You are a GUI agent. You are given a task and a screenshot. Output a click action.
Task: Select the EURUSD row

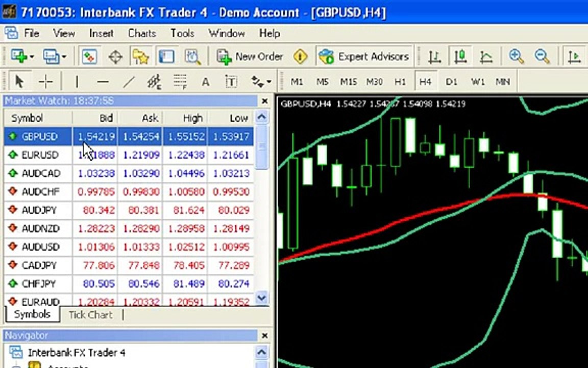129,155
